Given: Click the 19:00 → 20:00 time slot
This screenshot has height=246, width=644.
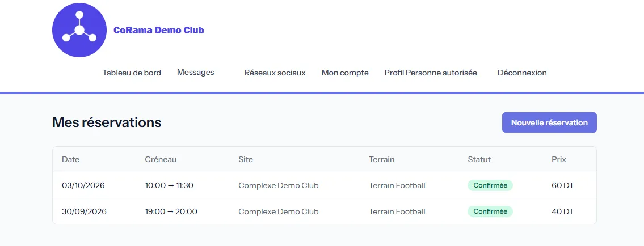Looking at the screenshot, I should [171, 211].
